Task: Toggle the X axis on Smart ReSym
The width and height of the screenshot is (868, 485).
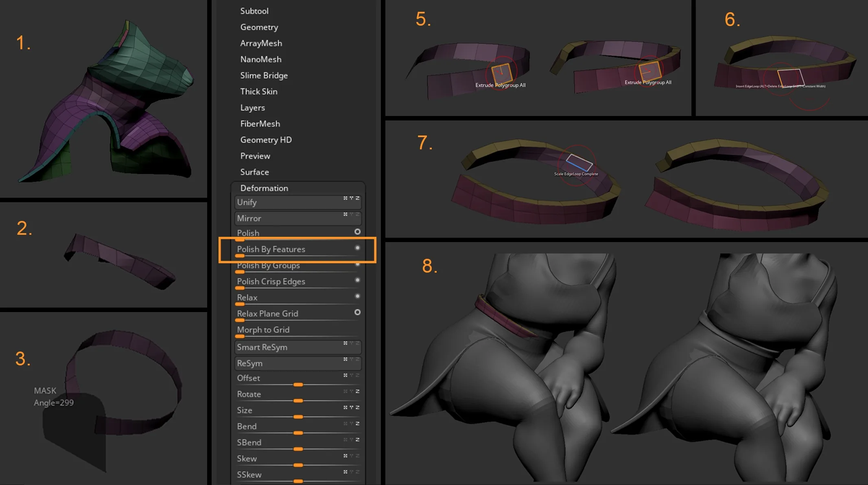Action: coord(345,343)
